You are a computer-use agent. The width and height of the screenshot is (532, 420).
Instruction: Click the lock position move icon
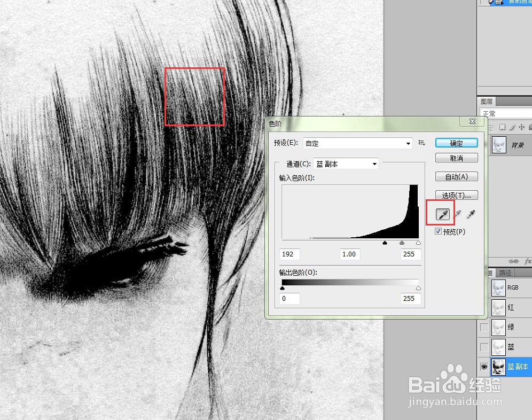522,127
